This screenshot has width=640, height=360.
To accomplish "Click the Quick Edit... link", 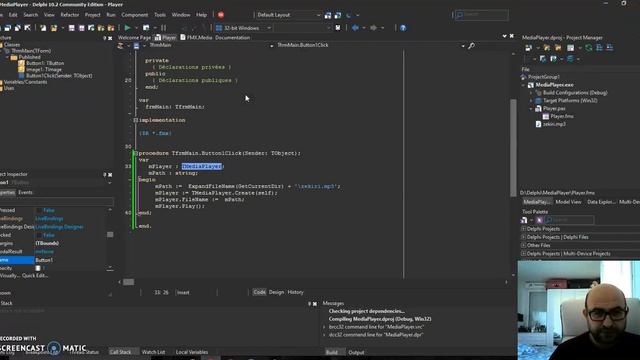I will pyautogui.click(x=35, y=276).
